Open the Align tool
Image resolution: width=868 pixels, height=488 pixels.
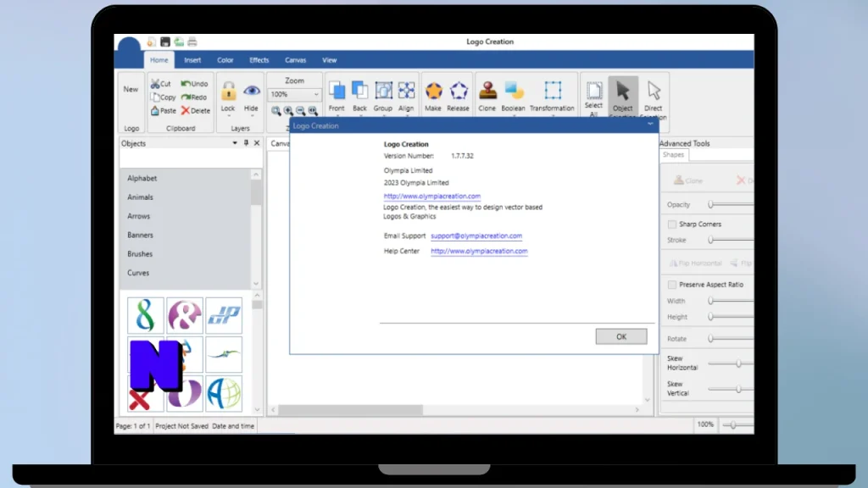[406, 97]
